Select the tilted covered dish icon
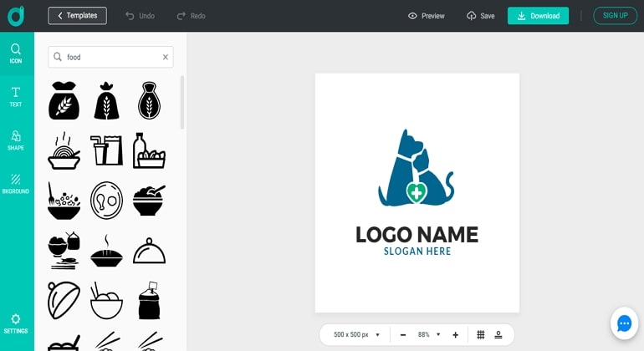Image resolution: width=644 pixels, height=351 pixels. [x=64, y=301]
